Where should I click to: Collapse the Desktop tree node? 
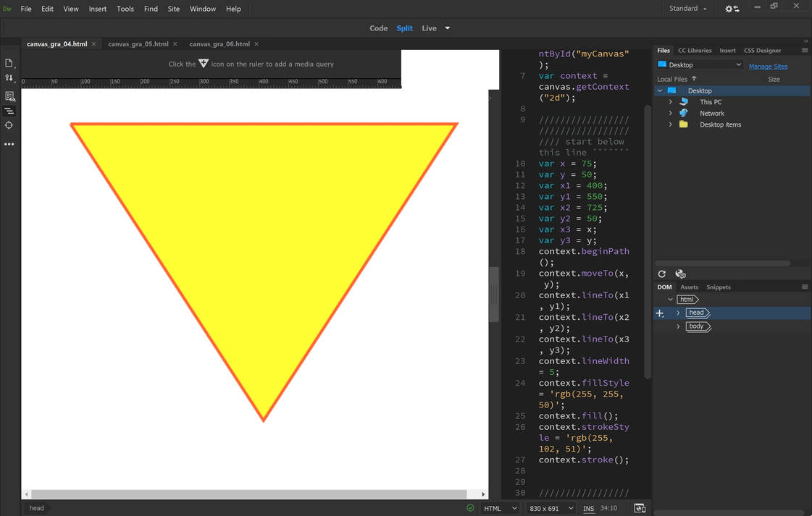coord(660,90)
